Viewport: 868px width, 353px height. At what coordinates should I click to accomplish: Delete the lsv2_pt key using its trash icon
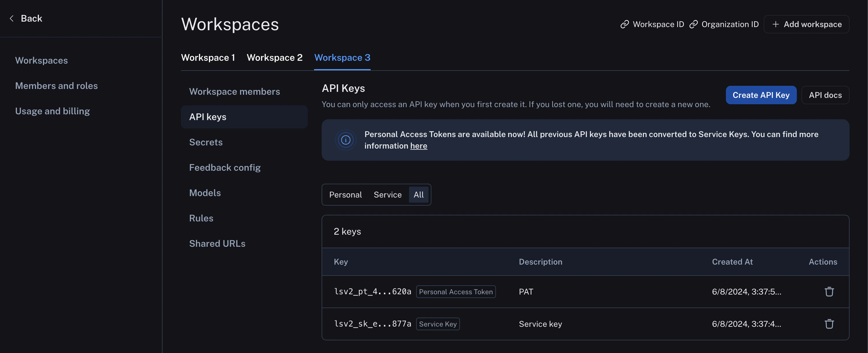click(829, 291)
